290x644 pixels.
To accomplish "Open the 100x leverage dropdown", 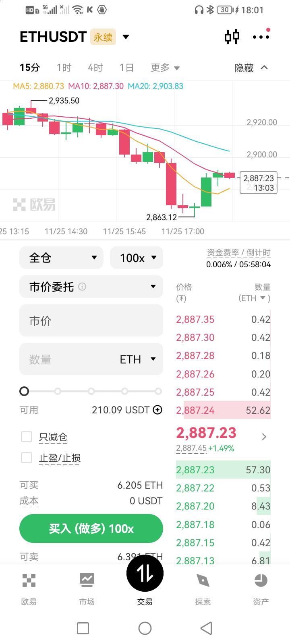I will (136, 258).
